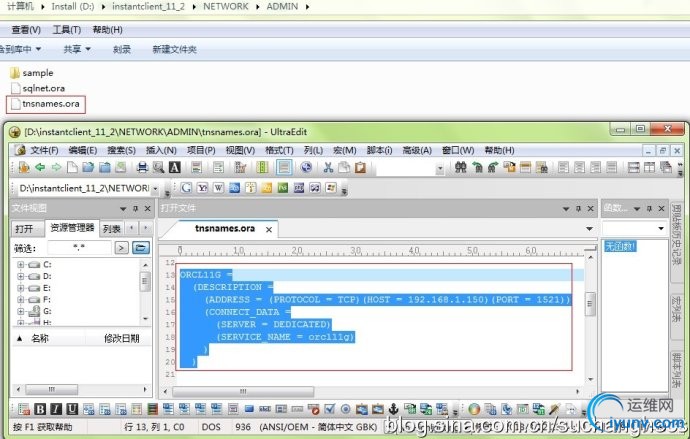Image resolution: width=690 pixels, height=439 pixels.
Task: Click 刻录 burn button in Explorer
Action: (x=122, y=49)
